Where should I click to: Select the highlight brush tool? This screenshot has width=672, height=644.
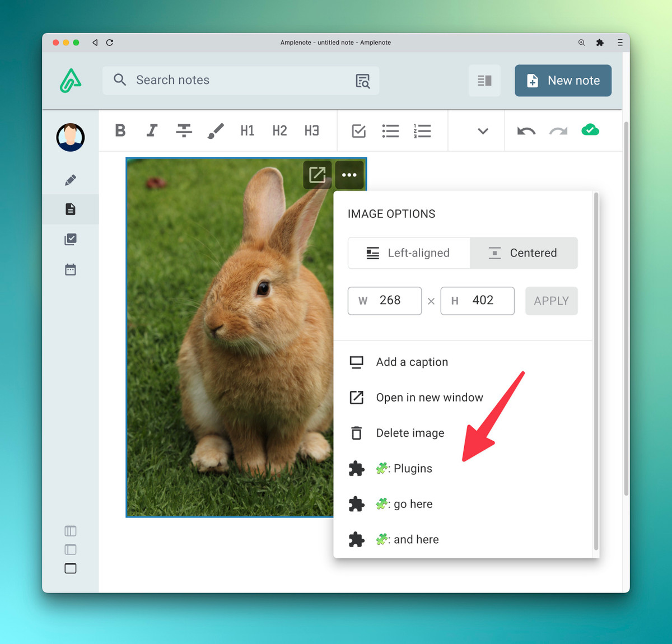click(x=216, y=130)
